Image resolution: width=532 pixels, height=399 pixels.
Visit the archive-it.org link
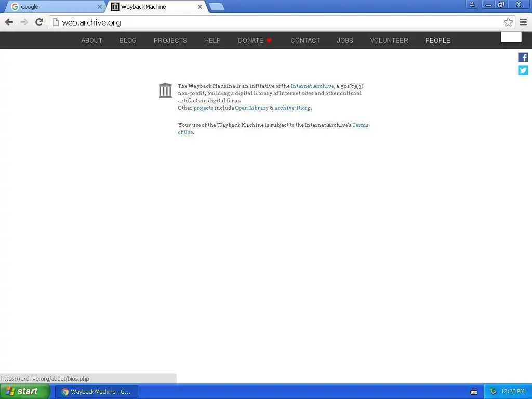pyautogui.click(x=292, y=108)
